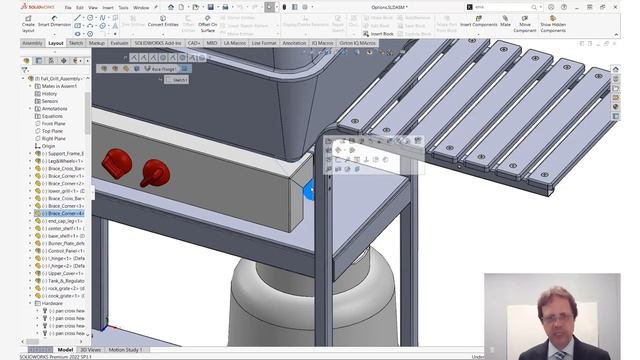The height and width of the screenshot is (360, 640).
Task: Click the Print icon
Action: click(225, 7)
